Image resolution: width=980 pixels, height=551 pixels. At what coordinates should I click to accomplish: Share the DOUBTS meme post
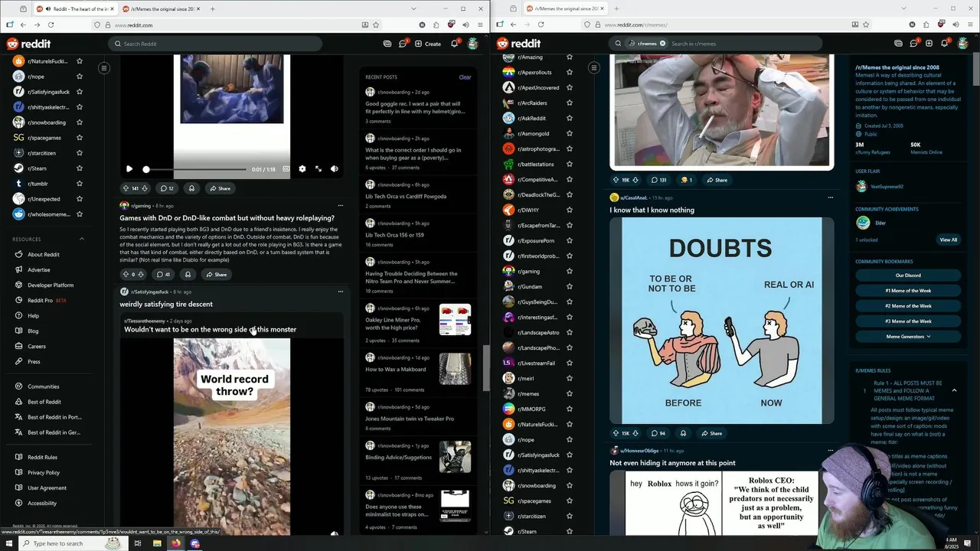[710, 433]
